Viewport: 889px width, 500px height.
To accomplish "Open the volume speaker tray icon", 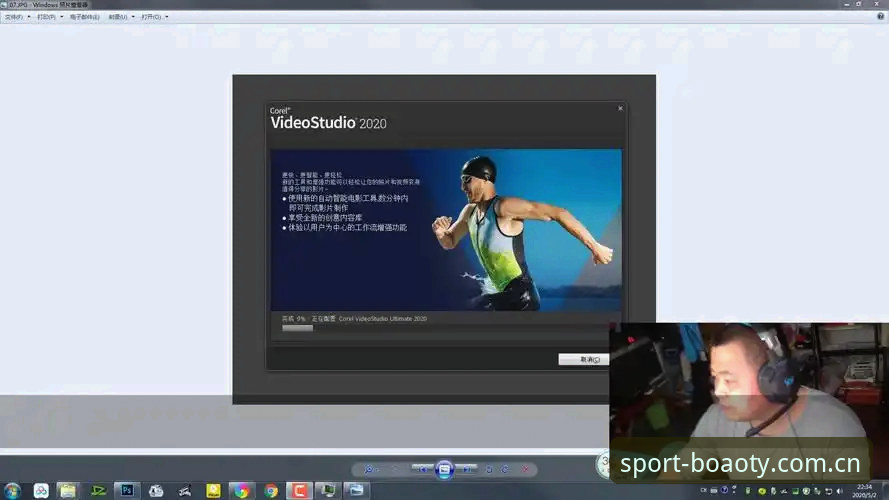I will (x=839, y=491).
